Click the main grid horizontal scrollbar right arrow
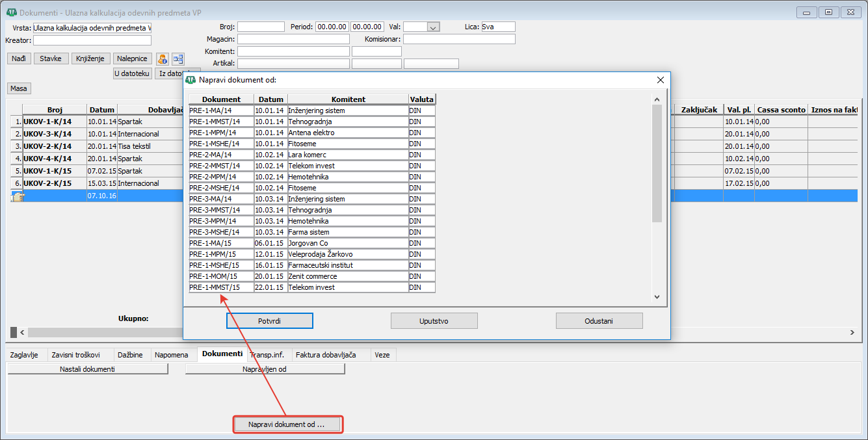The width and height of the screenshot is (868, 440). point(852,332)
